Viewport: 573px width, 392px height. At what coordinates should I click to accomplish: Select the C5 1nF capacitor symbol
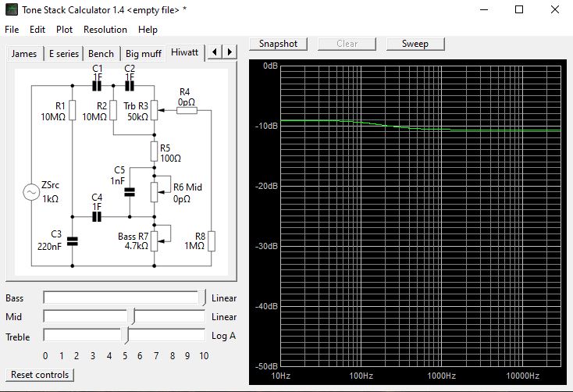(130, 192)
